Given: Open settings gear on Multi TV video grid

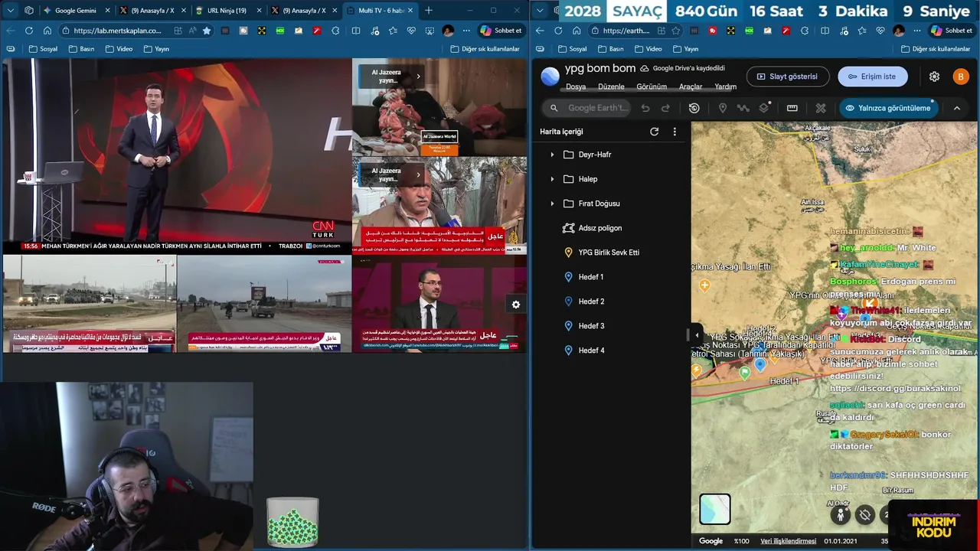Looking at the screenshot, I should (515, 305).
